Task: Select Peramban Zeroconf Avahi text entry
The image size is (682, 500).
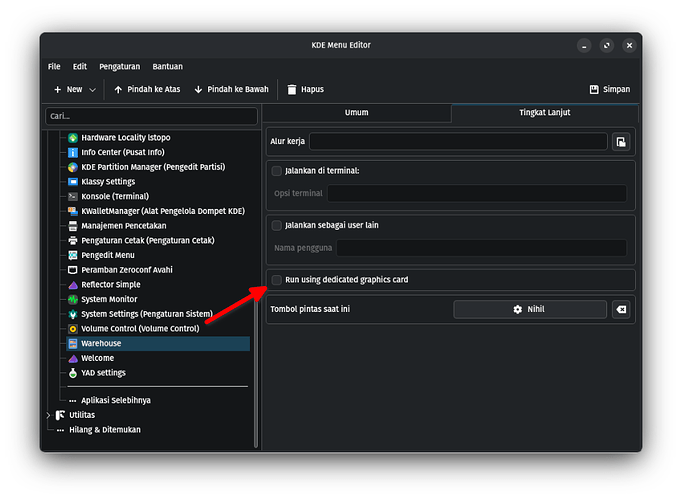Action: coord(127,270)
